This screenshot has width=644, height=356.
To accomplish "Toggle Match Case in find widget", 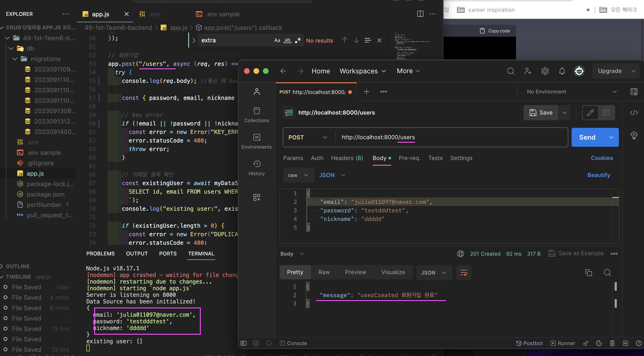I will [277, 40].
